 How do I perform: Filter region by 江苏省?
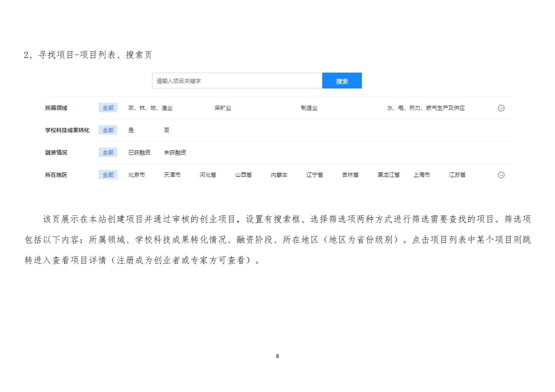pos(457,175)
